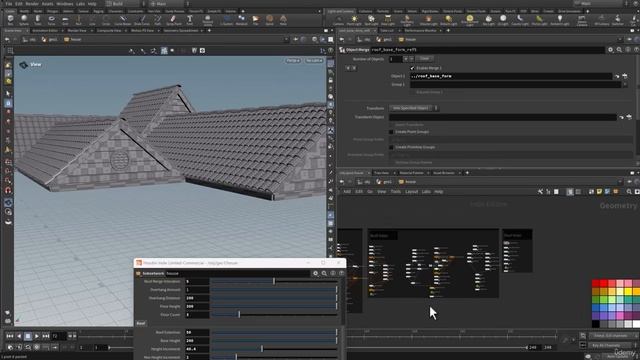640x360 pixels.
Task: Click the search icon in Object Merge parameters
Action: pos(619,50)
